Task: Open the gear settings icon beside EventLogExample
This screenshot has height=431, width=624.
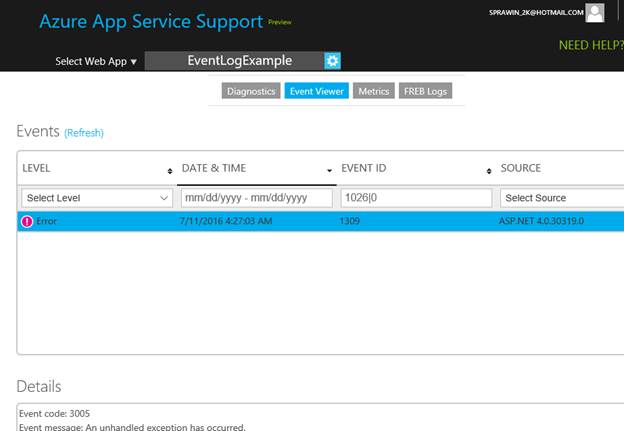Action: pyautogui.click(x=332, y=61)
